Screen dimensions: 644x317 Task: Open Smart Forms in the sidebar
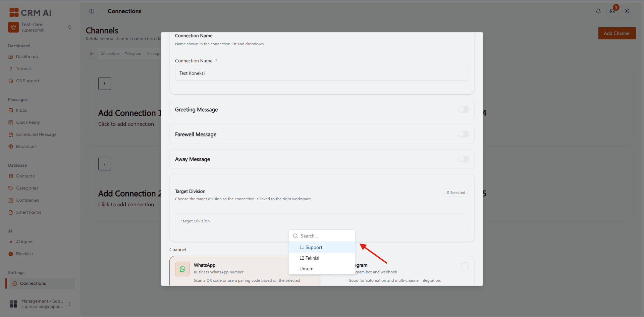coord(29,212)
